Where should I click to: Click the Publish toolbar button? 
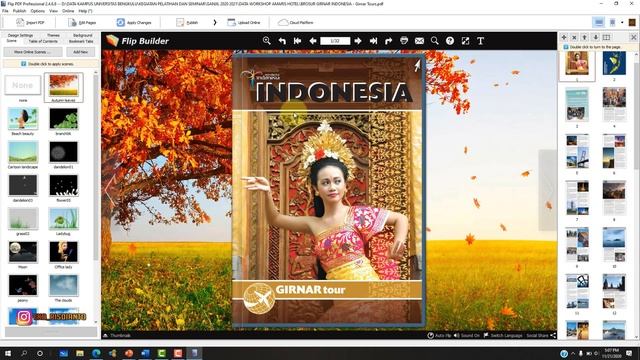(x=187, y=22)
